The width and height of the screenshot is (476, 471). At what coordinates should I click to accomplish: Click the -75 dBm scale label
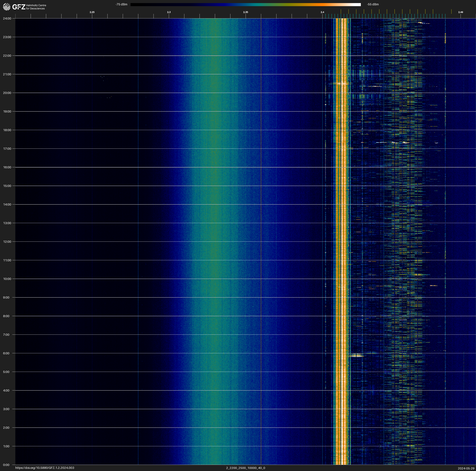point(121,4)
